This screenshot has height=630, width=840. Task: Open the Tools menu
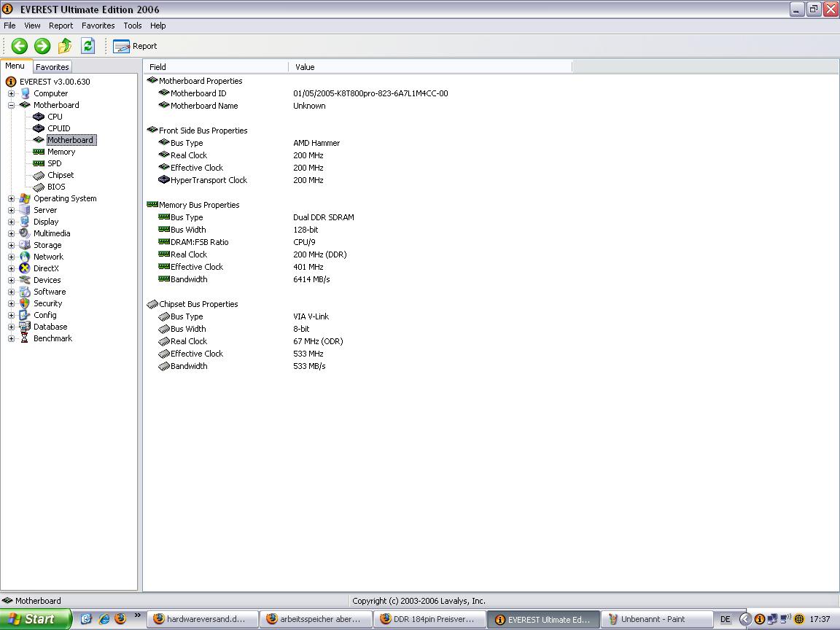point(132,26)
